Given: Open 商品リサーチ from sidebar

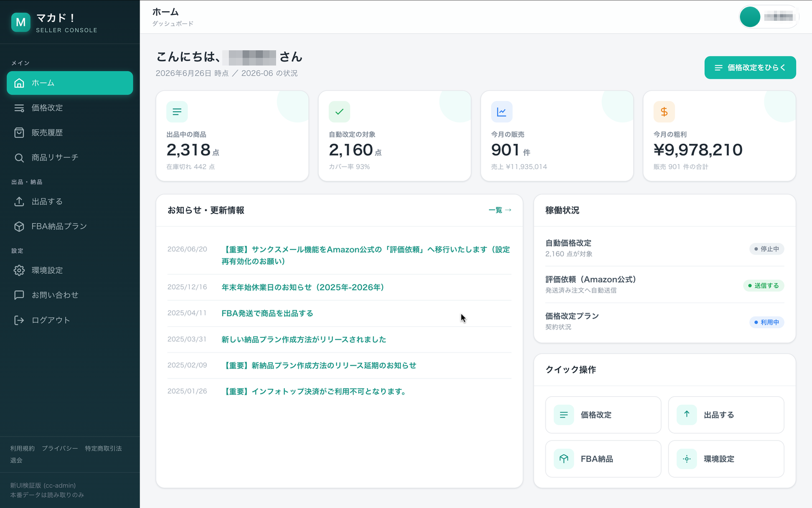Looking at the screenshot, I should click(70, 157).
